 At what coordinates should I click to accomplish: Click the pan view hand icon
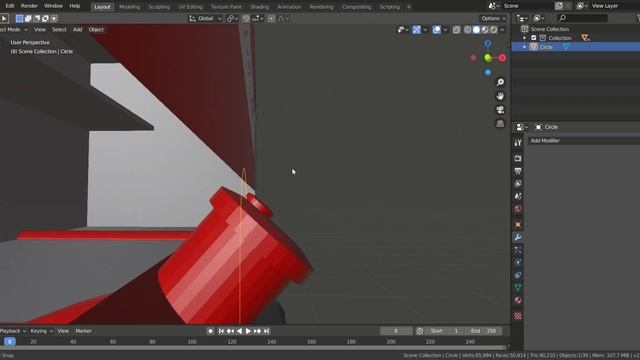tap(500, 96)
